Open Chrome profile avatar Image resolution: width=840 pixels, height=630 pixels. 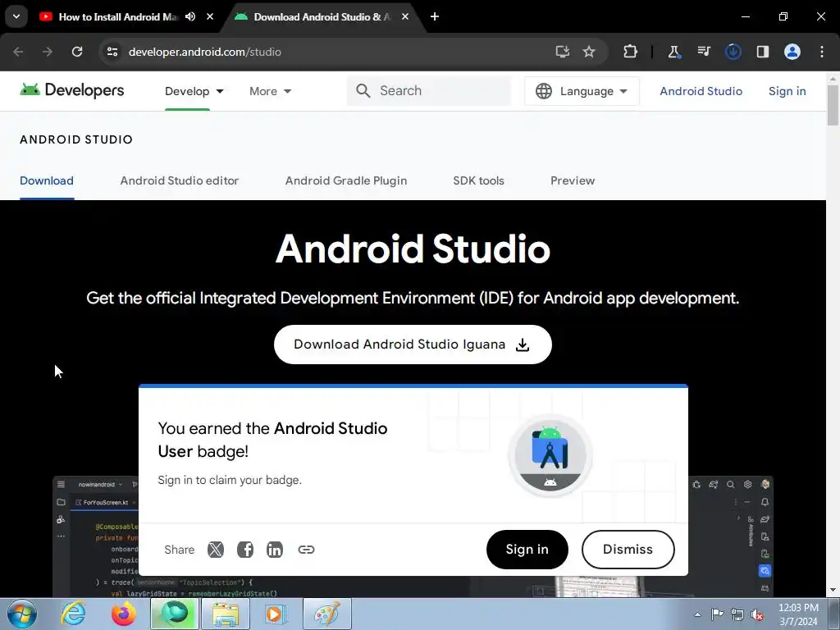792,52
